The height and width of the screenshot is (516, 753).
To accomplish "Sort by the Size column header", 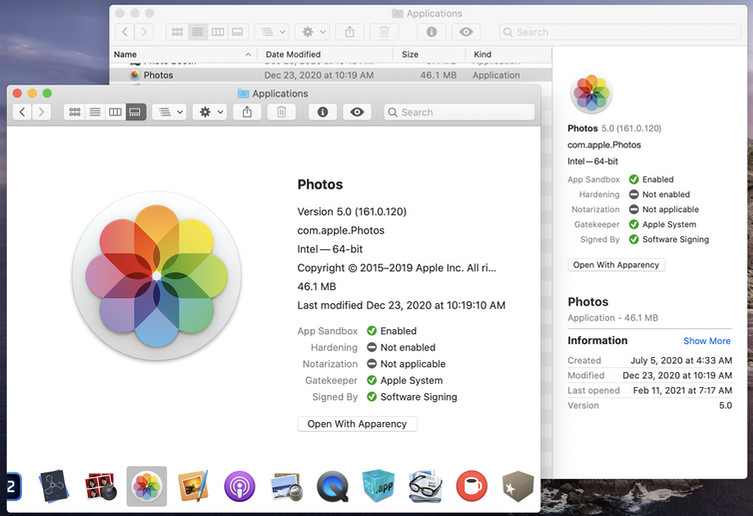I will (x=429, y=54).
